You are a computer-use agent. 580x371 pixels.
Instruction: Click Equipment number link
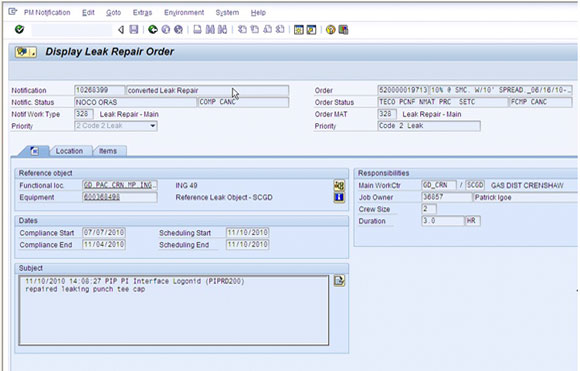[x=120, y=197]
